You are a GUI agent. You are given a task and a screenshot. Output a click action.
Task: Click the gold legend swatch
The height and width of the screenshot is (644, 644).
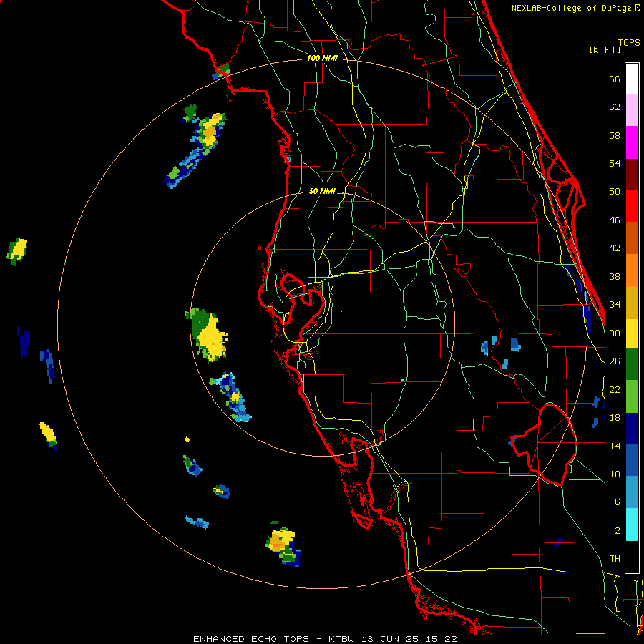pos(632,303)
